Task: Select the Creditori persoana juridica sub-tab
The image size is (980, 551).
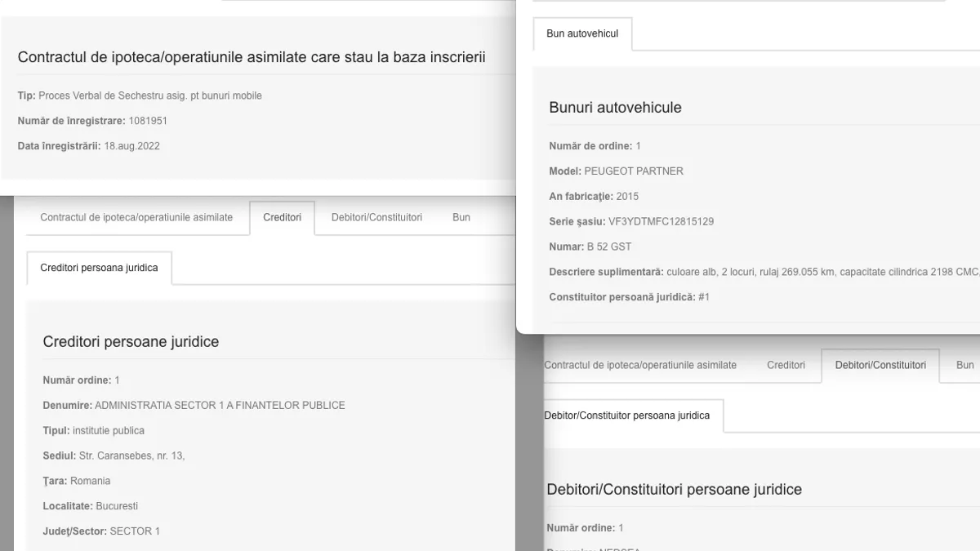Action: (99, 268)
